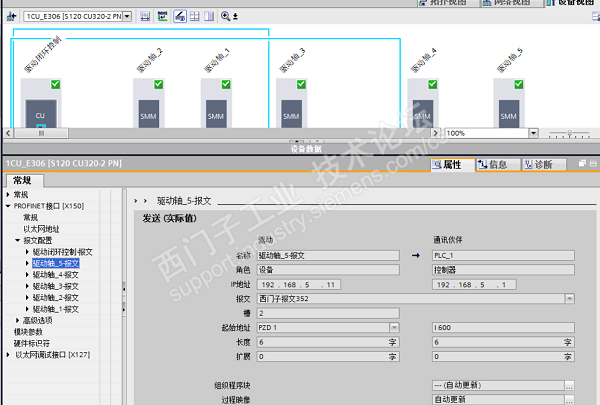Click the drive 长度 field with 6
The height and width of the screenshot is (405, 600).
(328, 342)
